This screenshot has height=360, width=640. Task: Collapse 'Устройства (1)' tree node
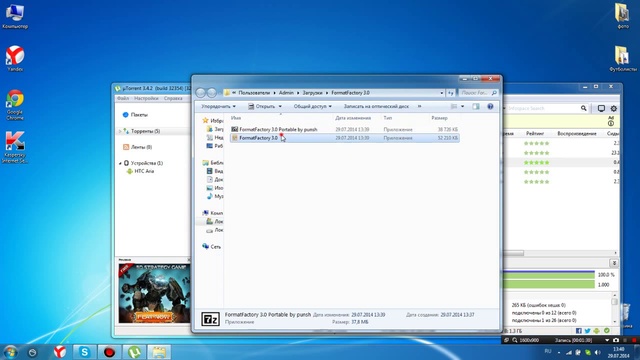tap(120, 163)
